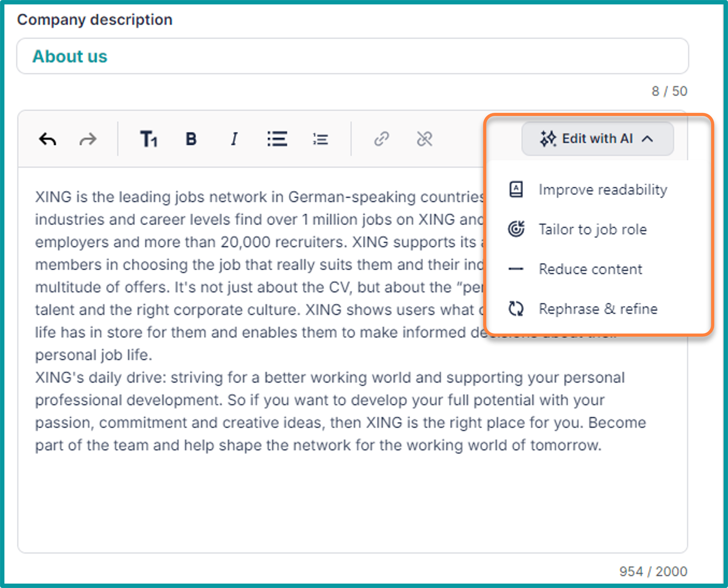Click the Tailor to job target icon
This screenshot has height=588, width=728.
pos(516,229)
